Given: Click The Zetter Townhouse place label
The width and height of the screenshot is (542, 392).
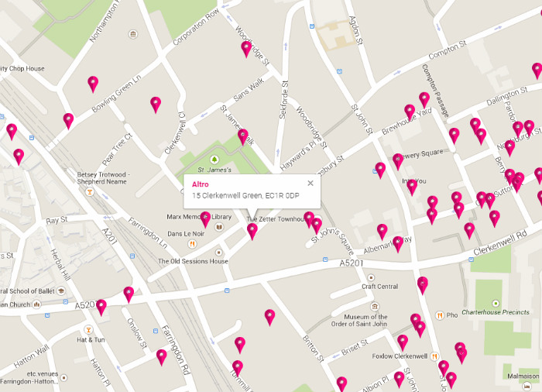Looking at the screenshot, I should pos(275,219).
